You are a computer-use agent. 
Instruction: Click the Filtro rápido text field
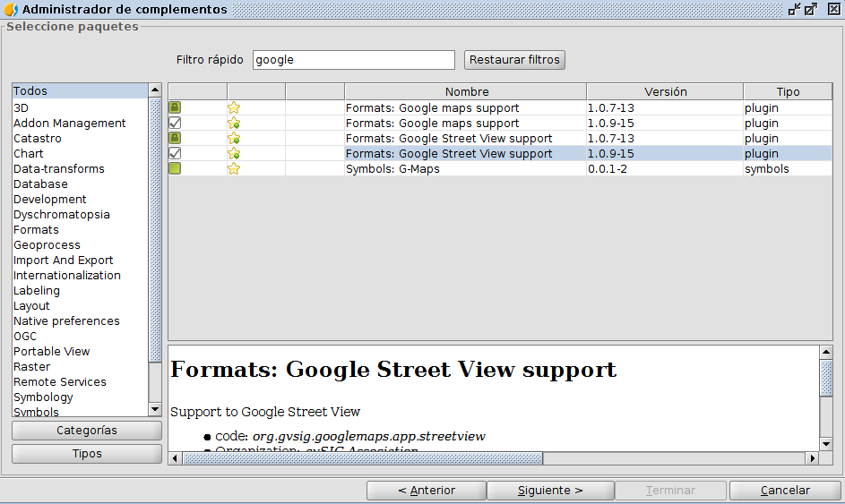tap(353, 60)
